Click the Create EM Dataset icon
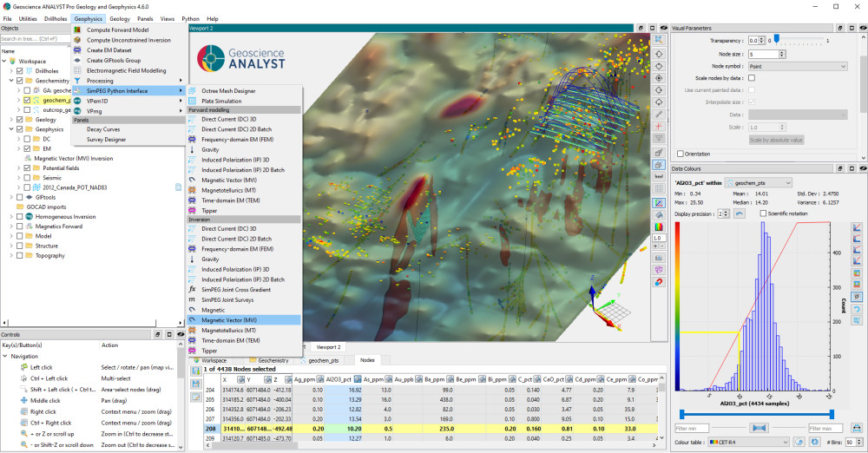Screen dimensions: 868x453 79,50
